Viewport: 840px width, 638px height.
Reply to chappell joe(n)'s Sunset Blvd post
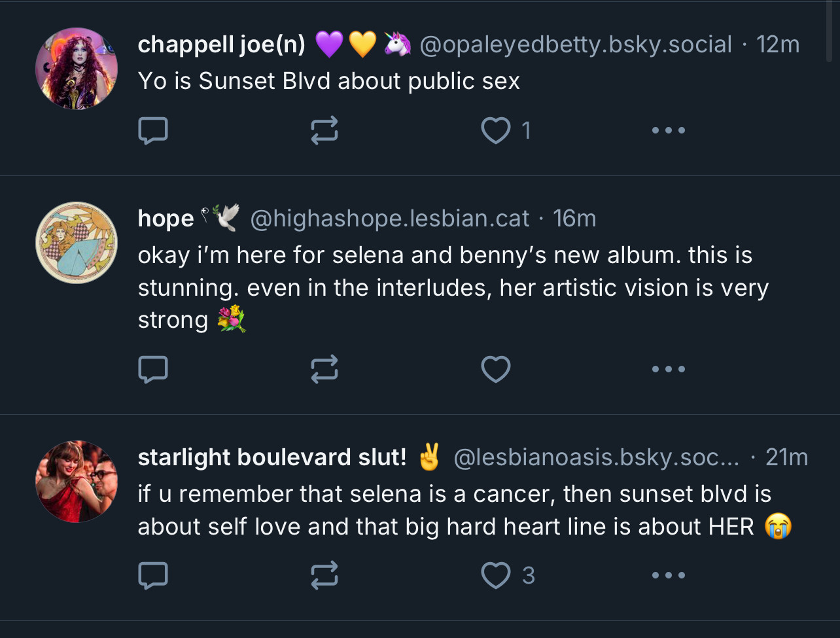coord(153,130)
